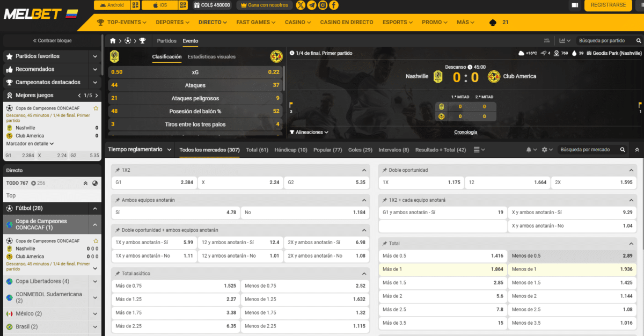The width and height of the screenshot is (644, 336).
Task: Pin the 1X2 market
Action: click(118, 170)
